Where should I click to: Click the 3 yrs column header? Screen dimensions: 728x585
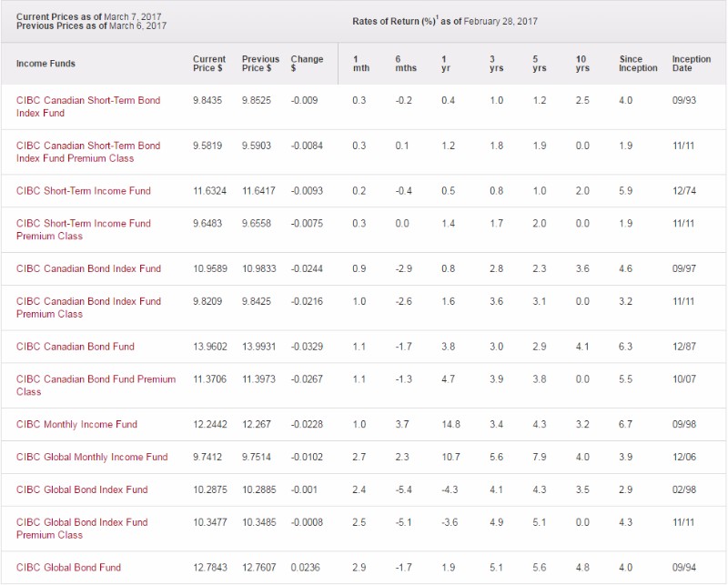tap(496, 64)
